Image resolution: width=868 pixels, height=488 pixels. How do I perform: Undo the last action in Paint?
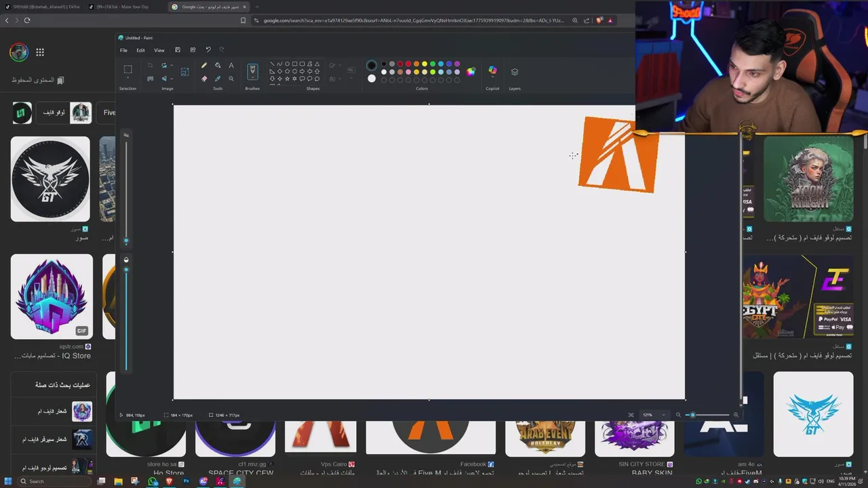click(208, 49)
